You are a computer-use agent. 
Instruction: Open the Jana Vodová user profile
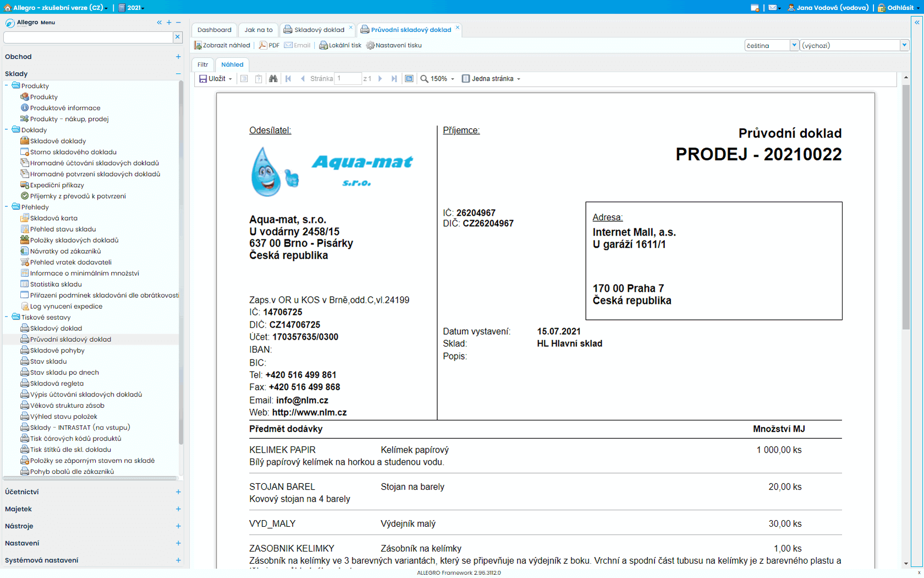pos(828,8)
